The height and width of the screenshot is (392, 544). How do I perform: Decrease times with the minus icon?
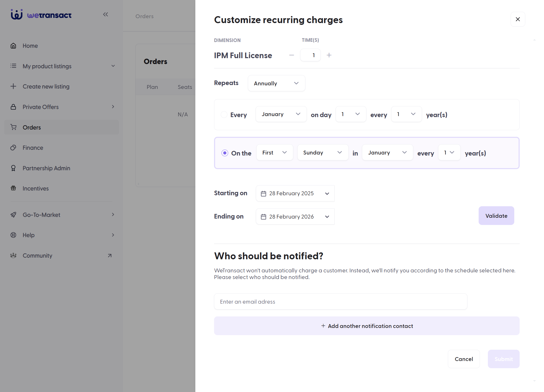click(291, 55)
